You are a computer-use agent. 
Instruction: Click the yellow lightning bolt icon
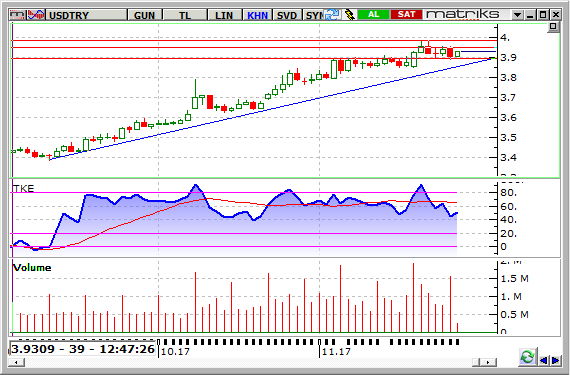point(349,15)
